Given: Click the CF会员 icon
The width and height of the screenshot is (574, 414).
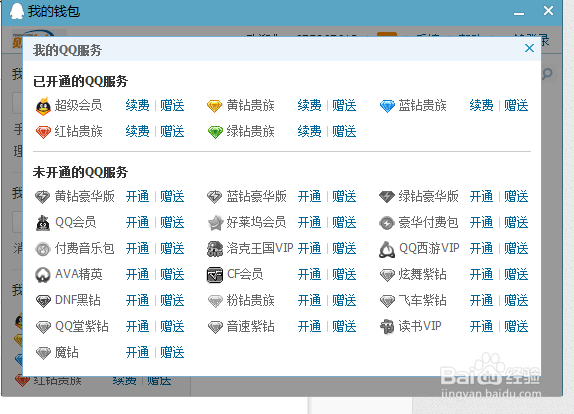Looking at the screenshot, I should (x=215, y=275).
